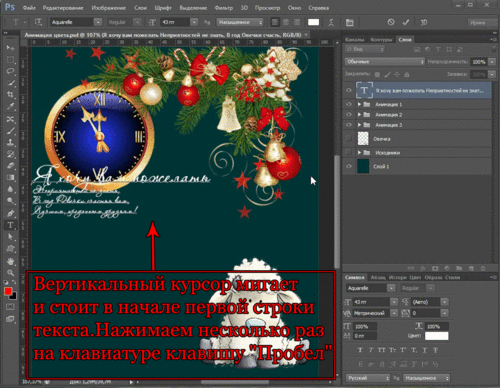Select the Hand tool

[x=10, y=261]
